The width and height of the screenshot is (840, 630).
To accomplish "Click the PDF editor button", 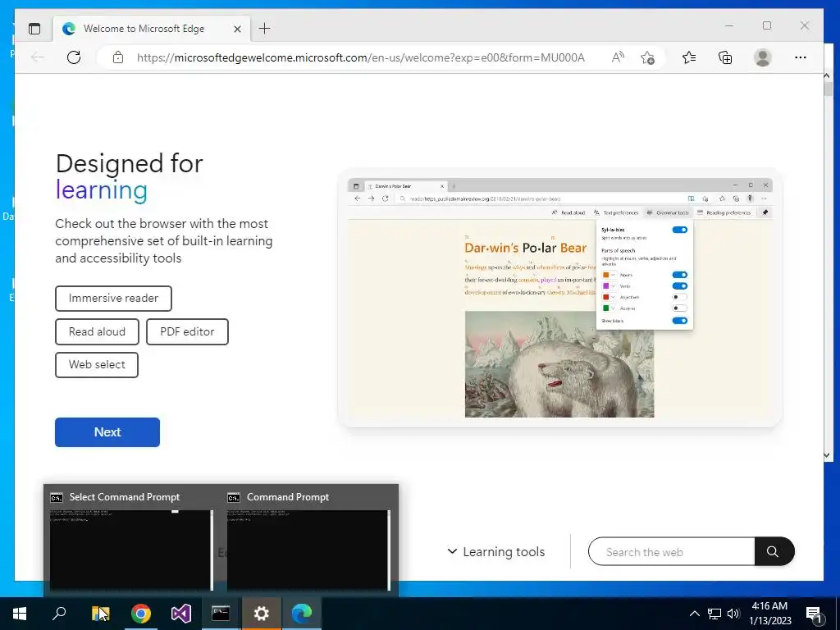I will pyautogui.click(x=187, y=331).
